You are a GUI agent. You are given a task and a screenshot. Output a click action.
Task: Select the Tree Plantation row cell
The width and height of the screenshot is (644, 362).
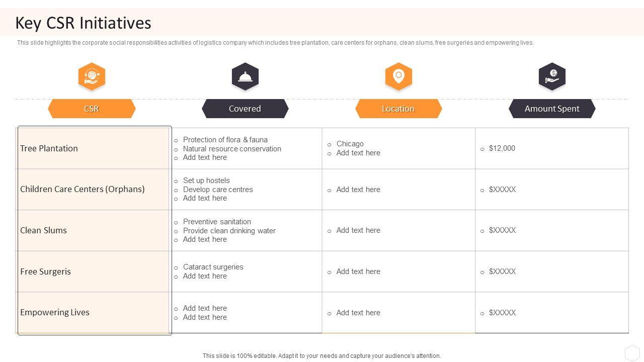pyautogui.click(x=49, y=148)
